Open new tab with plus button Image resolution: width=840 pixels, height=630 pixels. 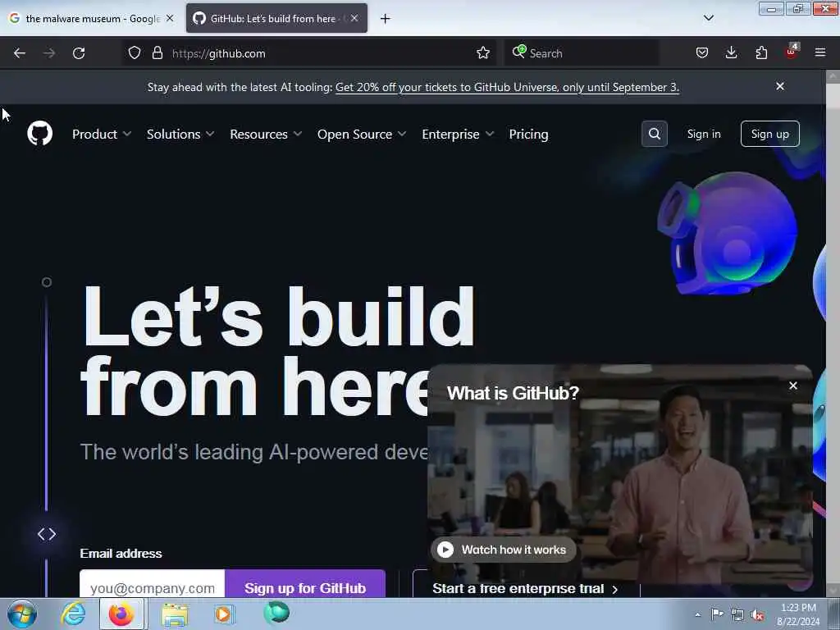pyautogui.click(x=385, y=19)
